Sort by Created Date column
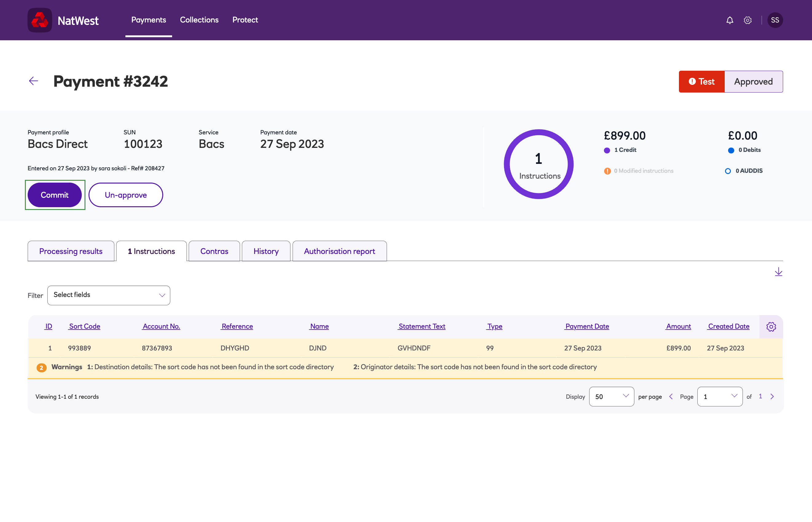 (x=728, y=326)
